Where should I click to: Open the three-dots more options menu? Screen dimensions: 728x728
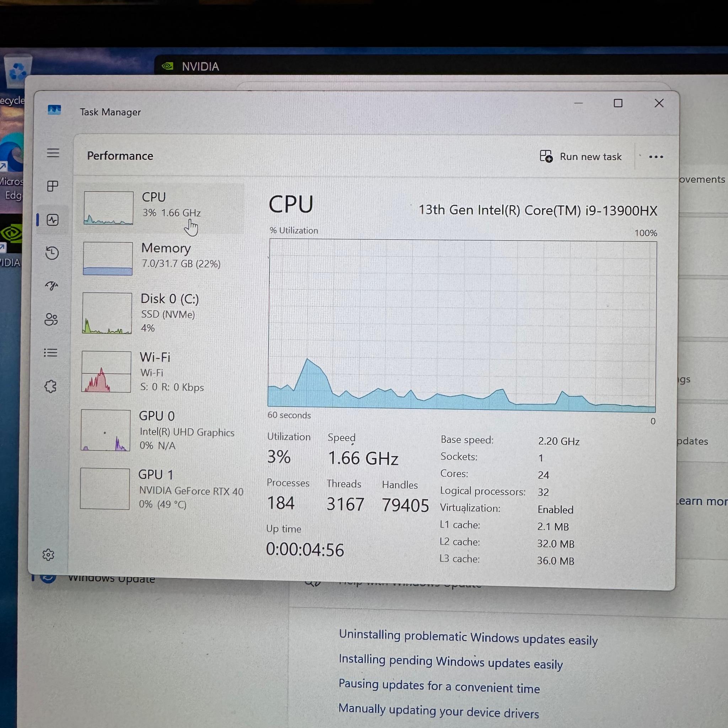656,157
